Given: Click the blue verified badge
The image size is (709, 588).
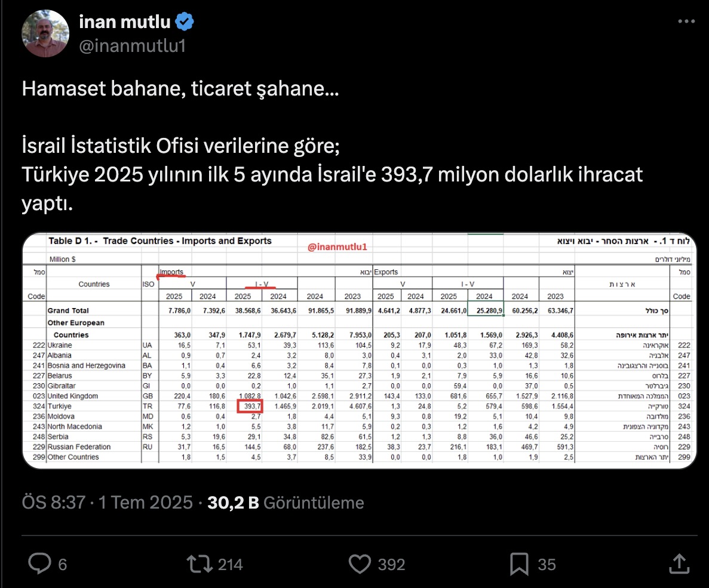Looking at the screenshot, I should (185, 21).
